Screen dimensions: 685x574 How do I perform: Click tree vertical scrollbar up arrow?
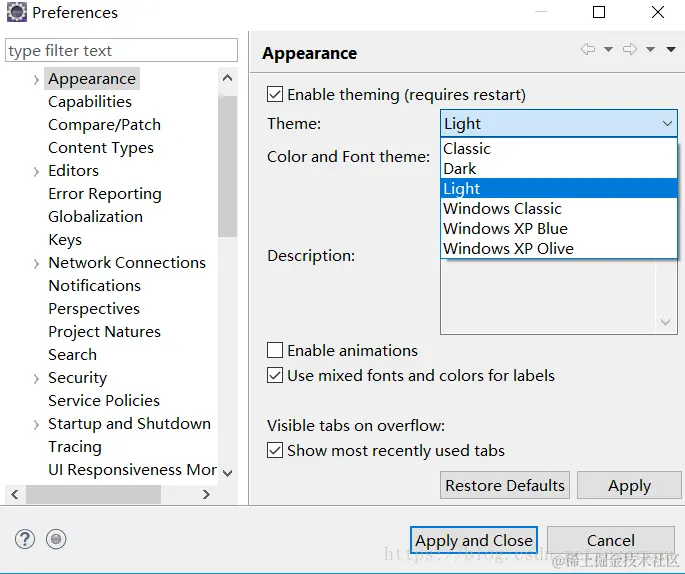click(228, 78)
